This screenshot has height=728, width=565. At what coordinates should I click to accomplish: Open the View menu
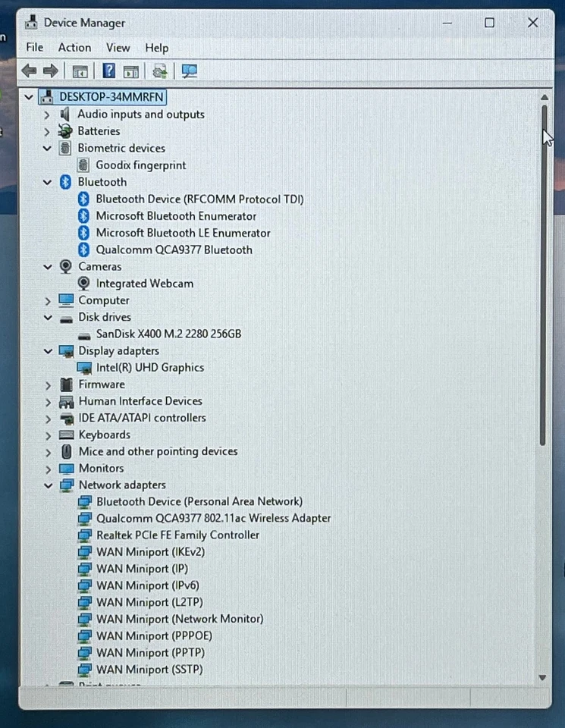(x=118, y=47)
